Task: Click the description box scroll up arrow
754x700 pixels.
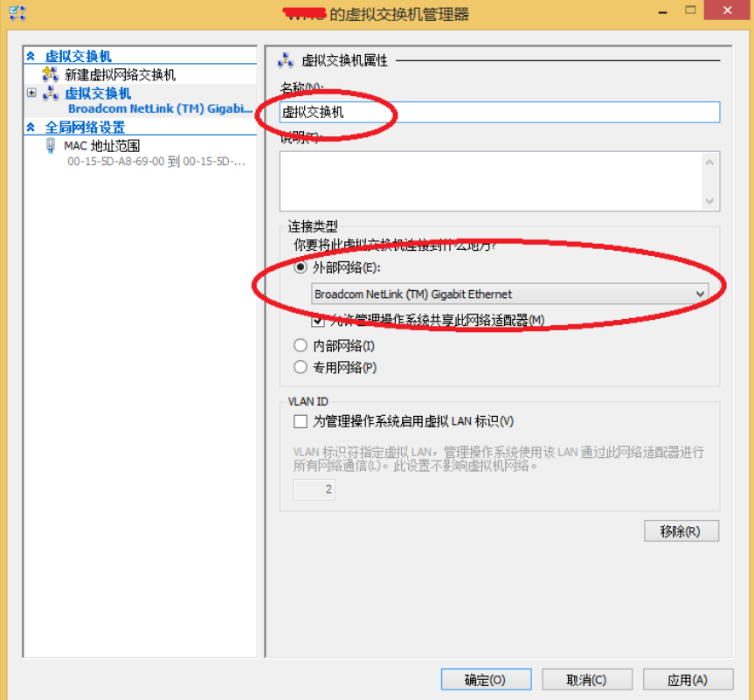Action: click(709, 163)
